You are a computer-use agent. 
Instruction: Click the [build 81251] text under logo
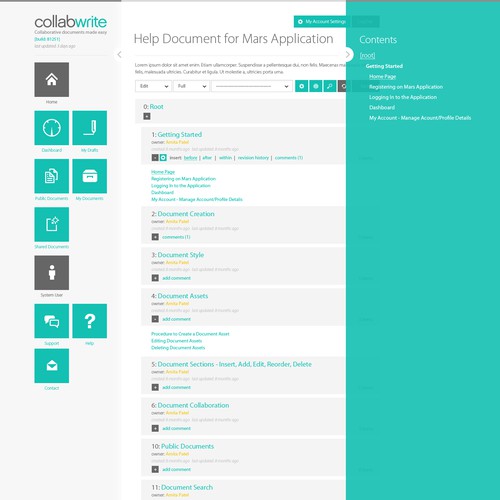(47, 39)
